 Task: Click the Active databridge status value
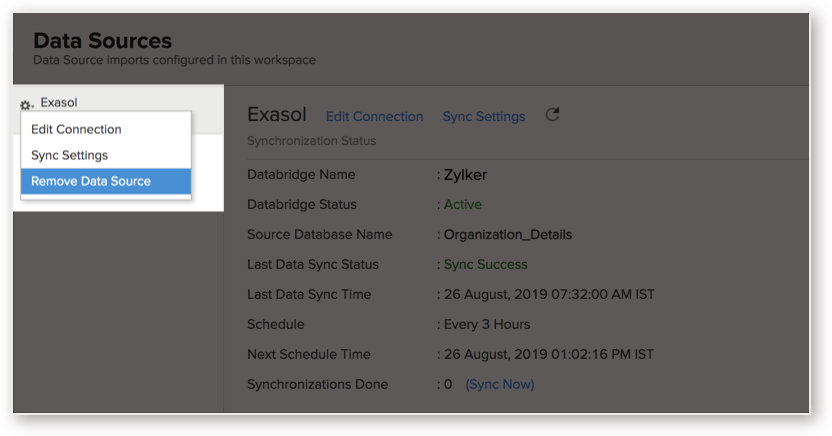point(463,205)
